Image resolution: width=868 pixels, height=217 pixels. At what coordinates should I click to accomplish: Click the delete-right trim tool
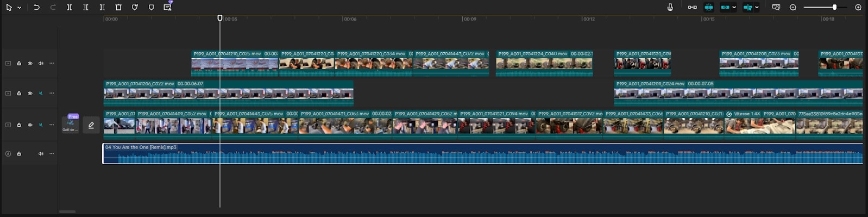102,8
